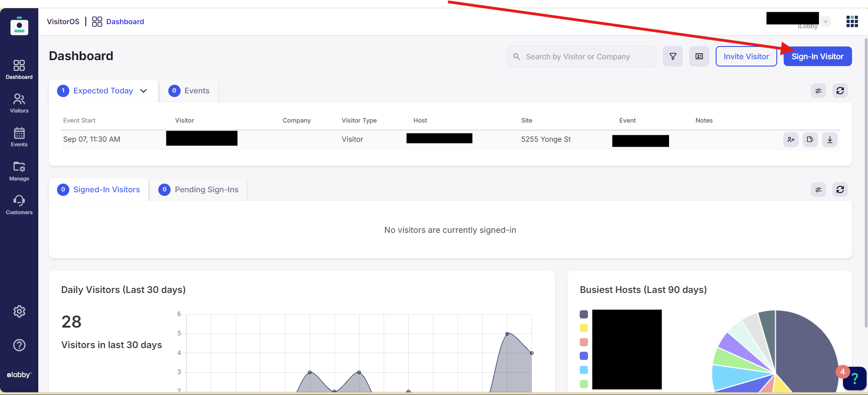Expand the Expected Today dropdown chevron

[144, 91]
